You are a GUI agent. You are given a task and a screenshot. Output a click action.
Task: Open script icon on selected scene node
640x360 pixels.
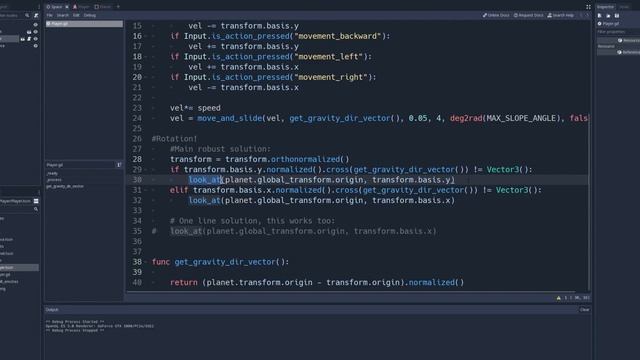point(29,39)
